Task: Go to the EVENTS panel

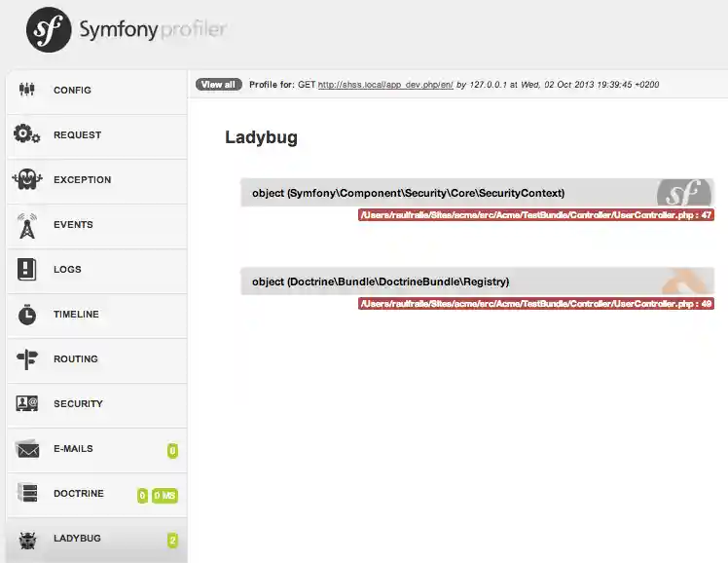Action: pyautogui.click(x=97, y=225)
